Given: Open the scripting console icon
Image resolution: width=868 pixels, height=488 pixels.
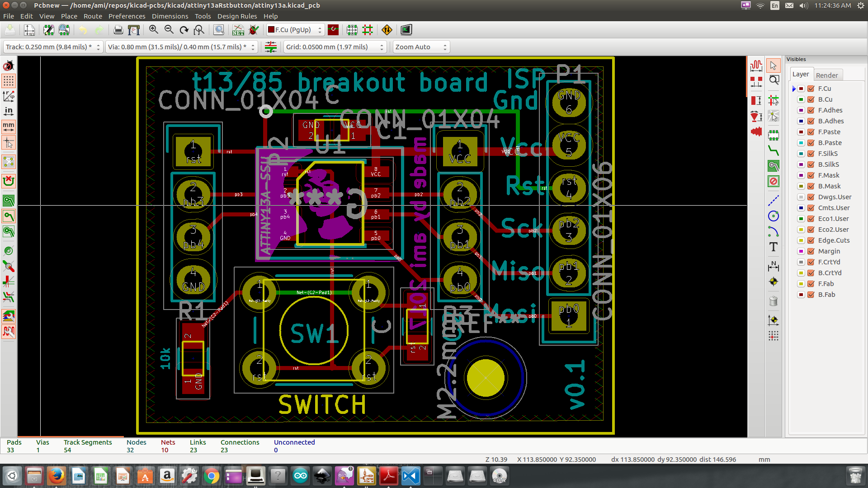Looking at the screenshot, I should [x=406, y=30].
